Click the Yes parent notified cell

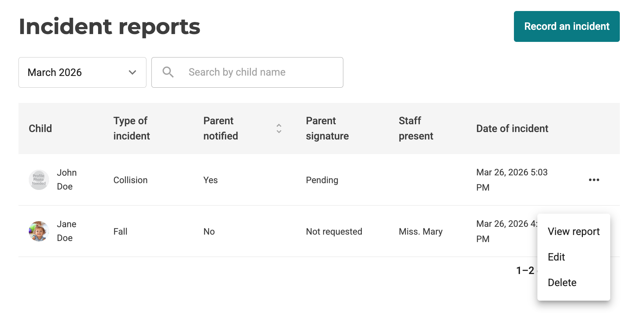[210, 180]
